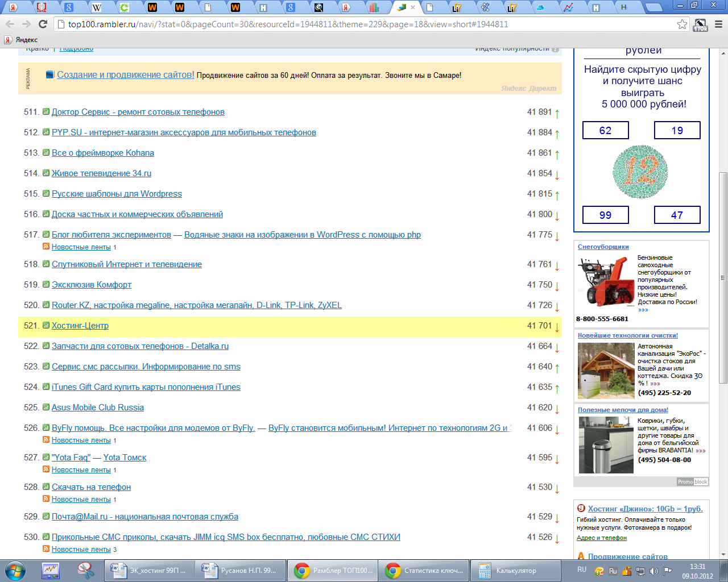The image size is (728, 582).
Task: Open Router.KZ настройка megaline link
Action: (197, 305)
